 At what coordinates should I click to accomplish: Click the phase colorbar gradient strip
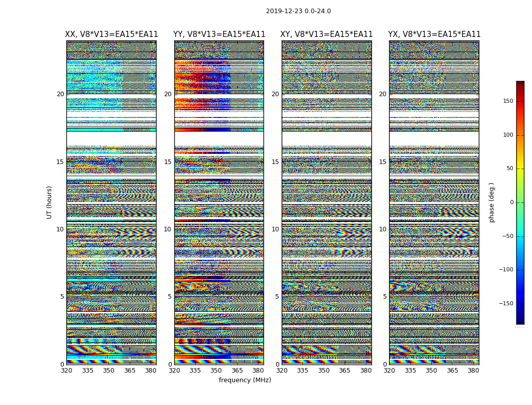click(520, 202)
